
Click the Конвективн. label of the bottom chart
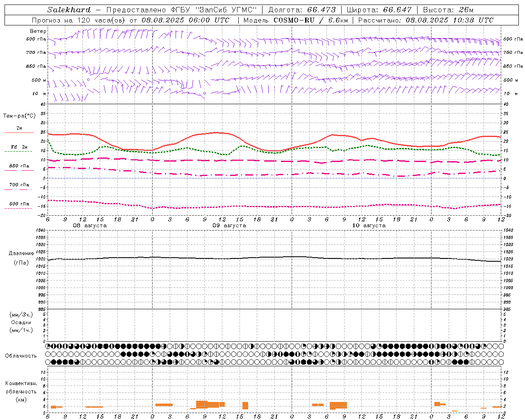click(x=21, y=383)
